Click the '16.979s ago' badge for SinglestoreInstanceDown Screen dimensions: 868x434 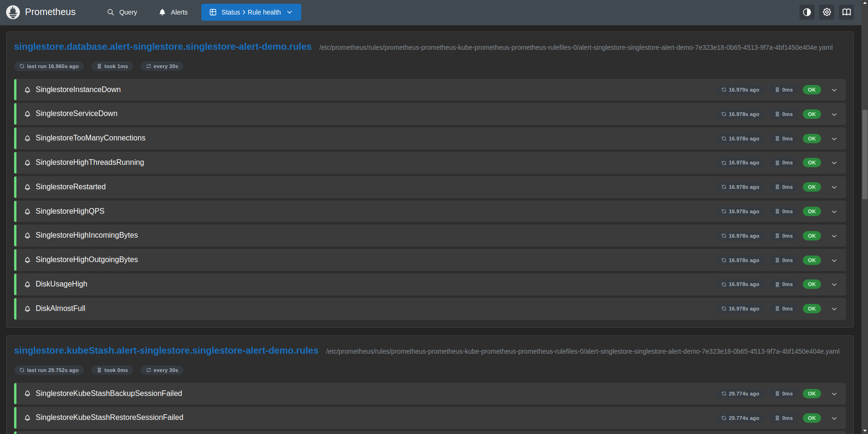740,90
